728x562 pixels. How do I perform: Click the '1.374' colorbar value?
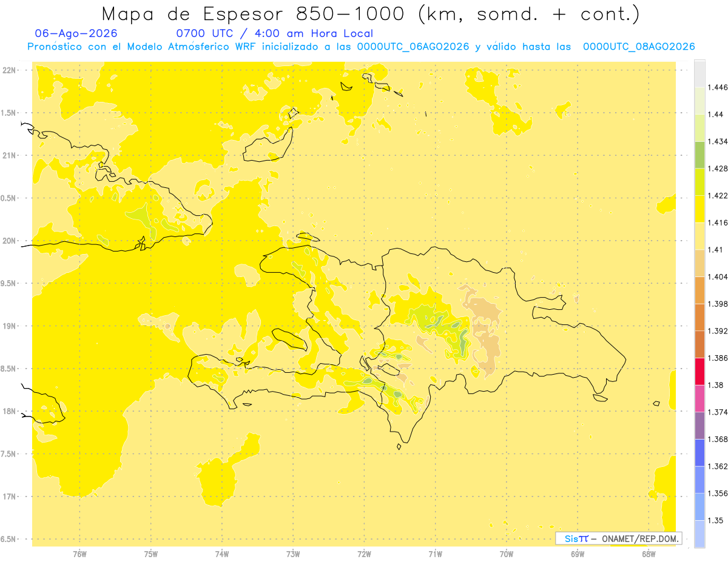[718, 412]
